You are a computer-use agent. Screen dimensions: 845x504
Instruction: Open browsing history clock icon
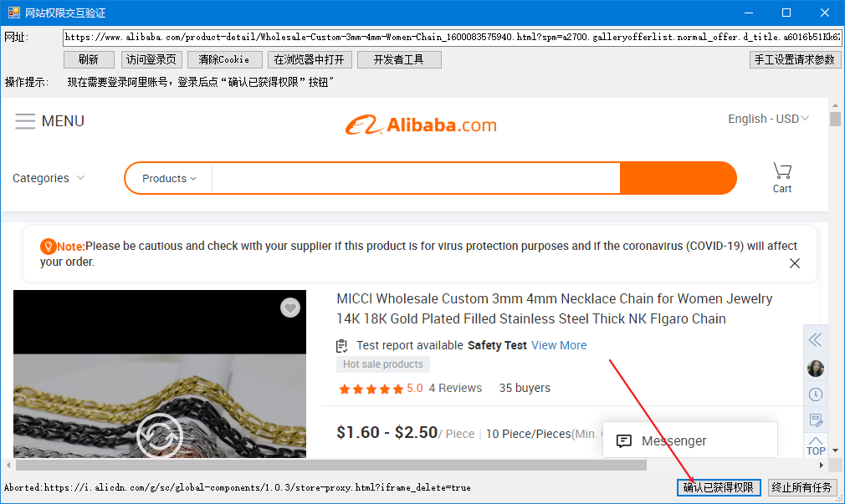pos(816,395)
